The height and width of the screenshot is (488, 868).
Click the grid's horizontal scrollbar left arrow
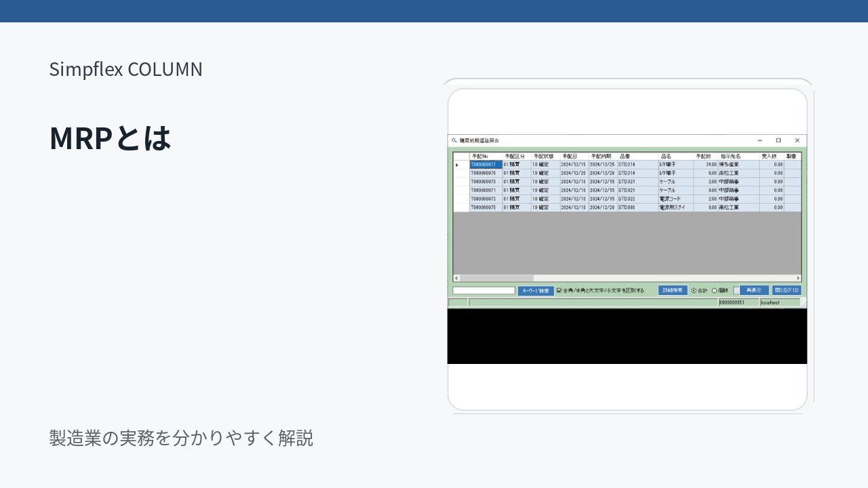coord(456,278)
